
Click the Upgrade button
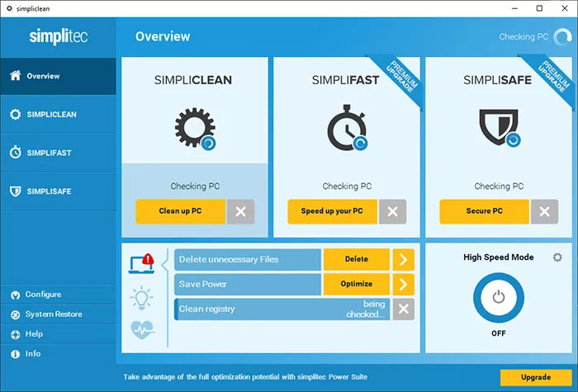coord(536,377)
